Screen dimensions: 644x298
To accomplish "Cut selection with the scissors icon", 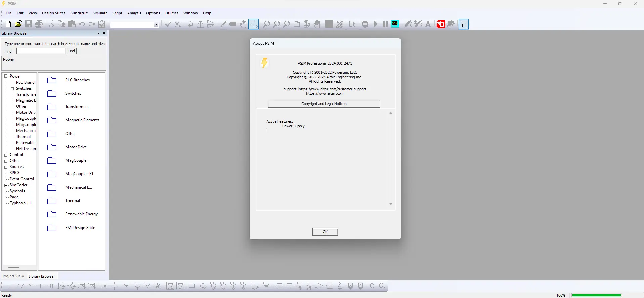I will click(x=52, y=24).
